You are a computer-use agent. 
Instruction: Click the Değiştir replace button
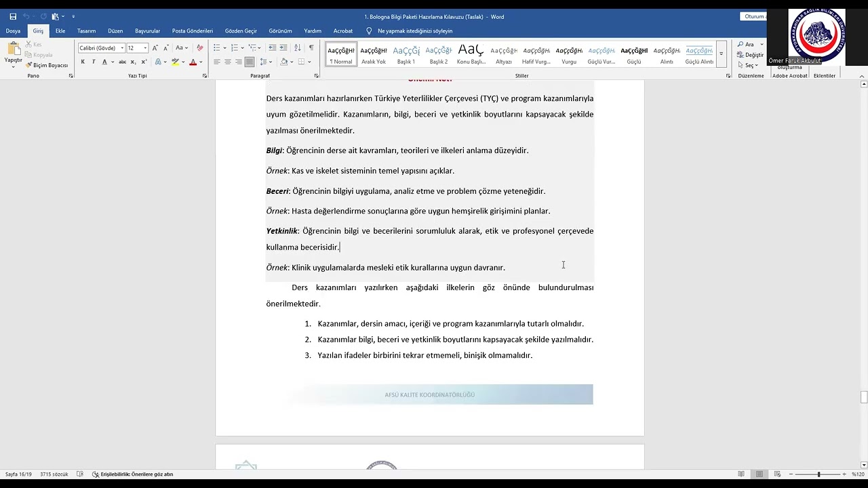point(750,55)
